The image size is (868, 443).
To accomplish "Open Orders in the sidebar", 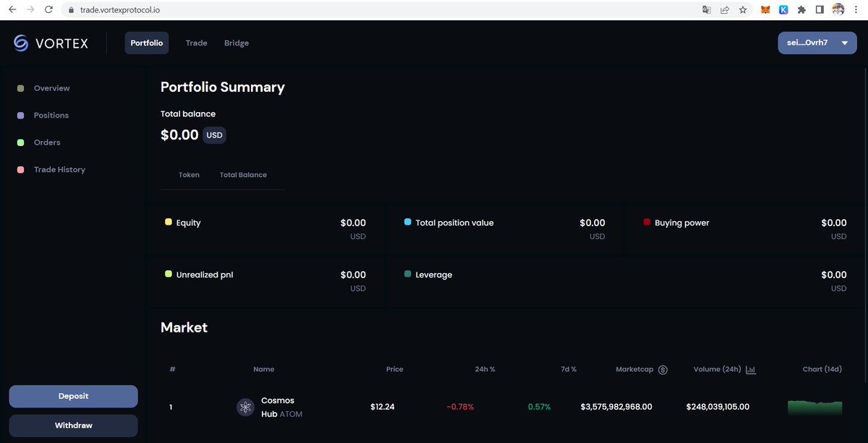I will click(47, 142).
